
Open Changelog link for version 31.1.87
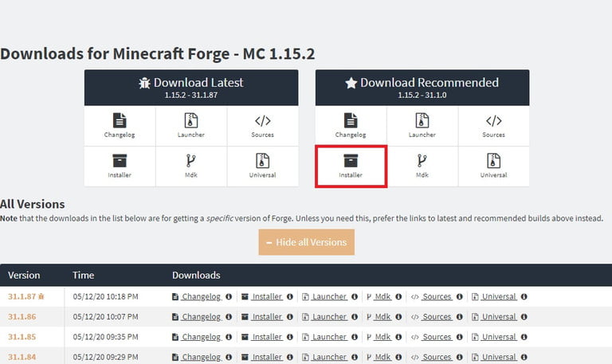click(202, 297)
